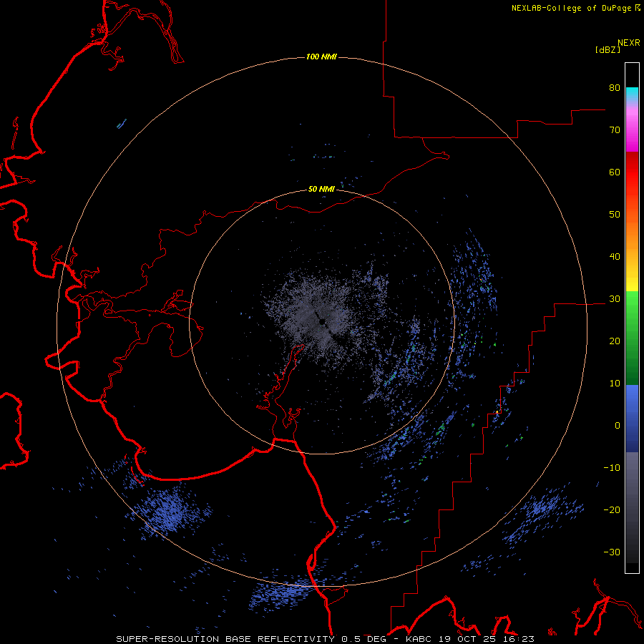
Task: Click the radar site center point
Action: click(x=321, y=321)
